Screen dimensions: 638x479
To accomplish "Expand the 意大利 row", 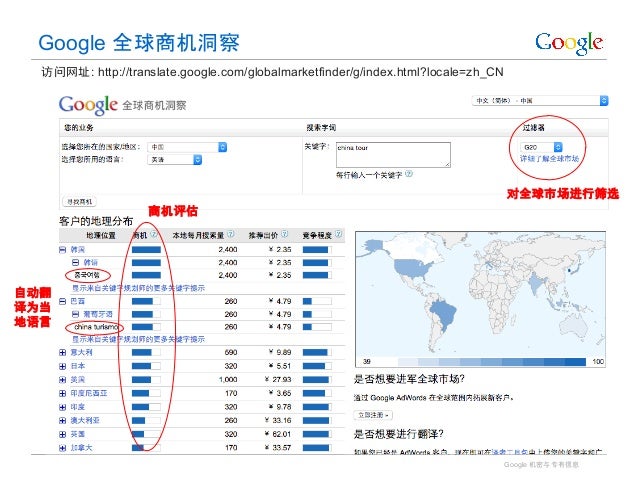I will point(63,352).
